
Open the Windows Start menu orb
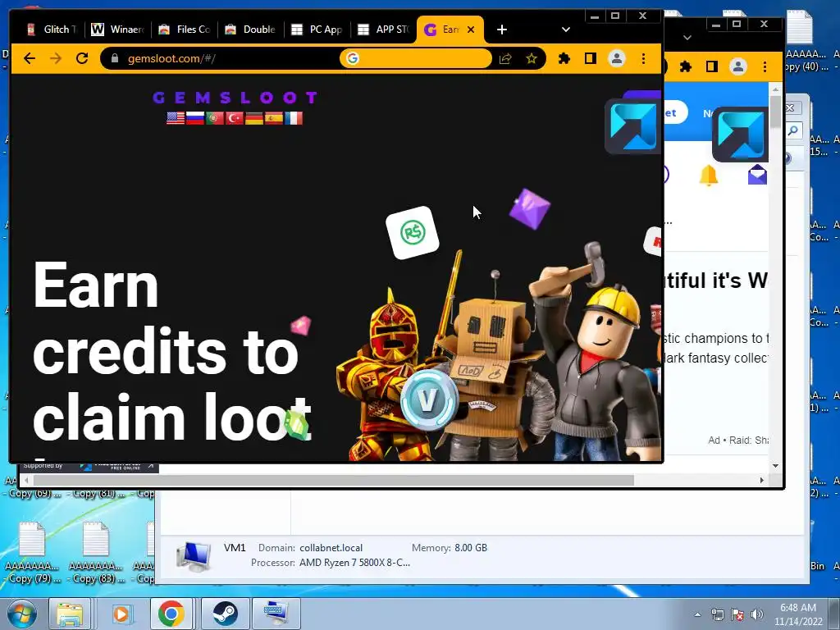point(22,614)
